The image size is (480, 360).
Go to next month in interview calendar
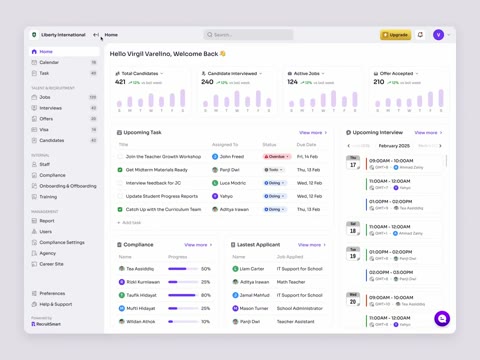440,146
